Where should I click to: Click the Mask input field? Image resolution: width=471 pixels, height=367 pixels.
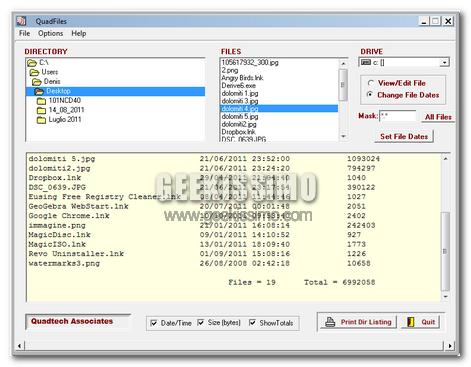[398, 116]
